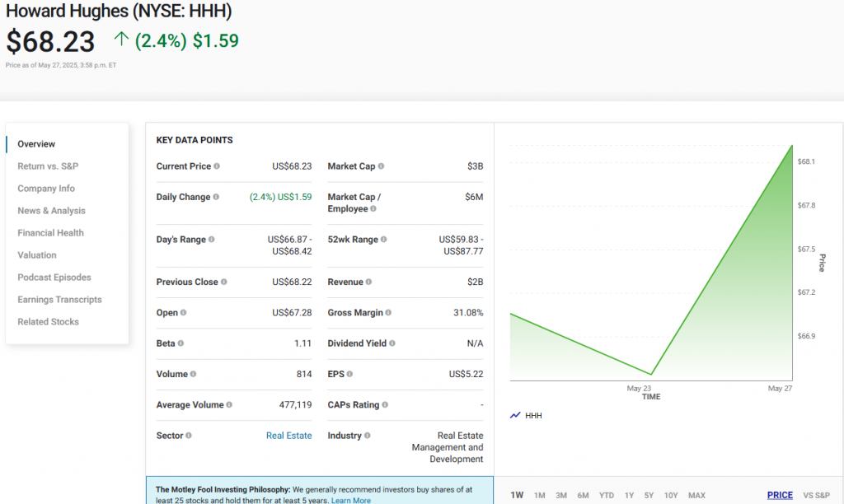Select the PRICE chart view

tap(780, 496)
